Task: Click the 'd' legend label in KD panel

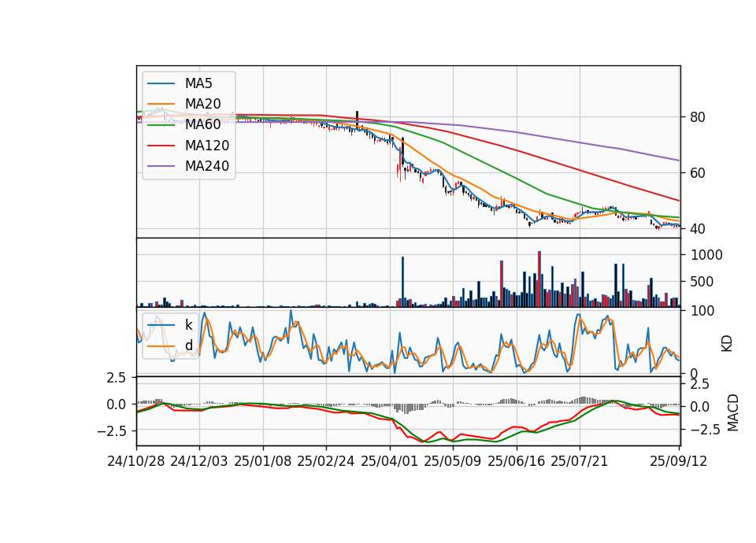Action: tap(188, 345)
